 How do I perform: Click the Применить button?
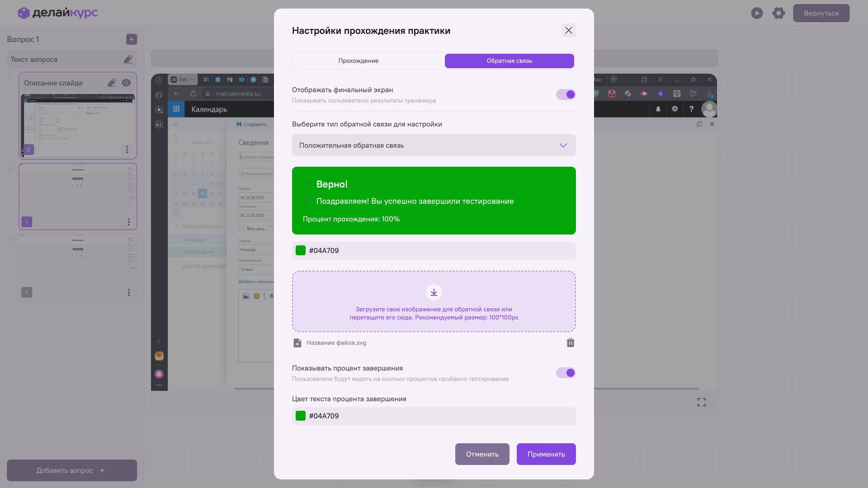pyautogui.click(x=546, y=454)
